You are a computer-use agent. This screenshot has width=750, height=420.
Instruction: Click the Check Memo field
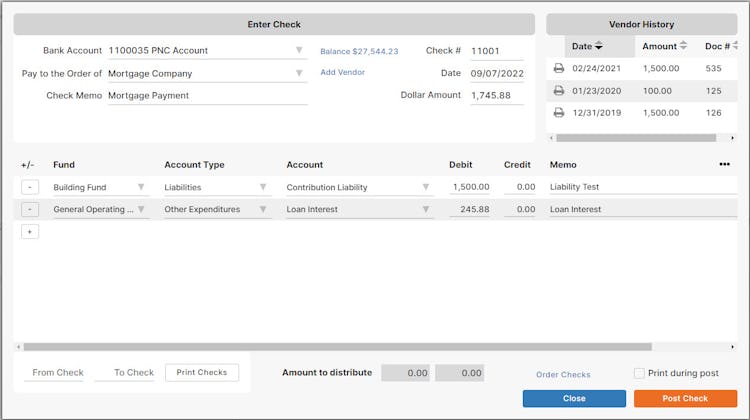point(207,96)
